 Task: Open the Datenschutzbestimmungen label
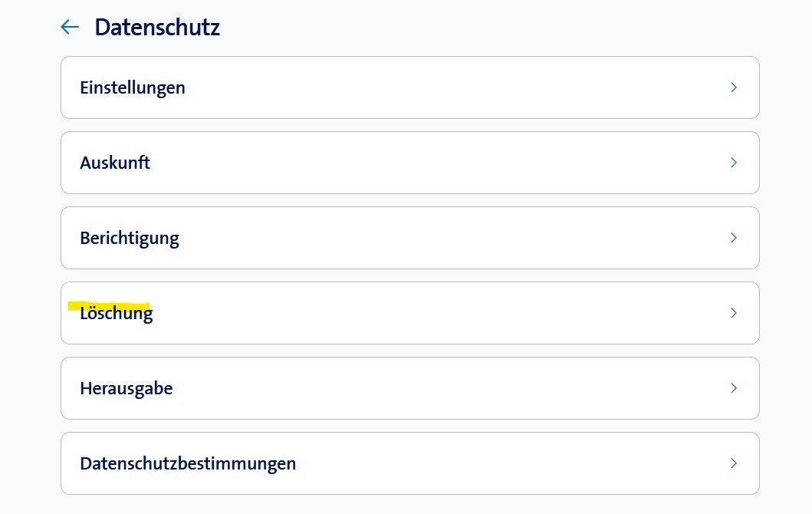point(188,463)
